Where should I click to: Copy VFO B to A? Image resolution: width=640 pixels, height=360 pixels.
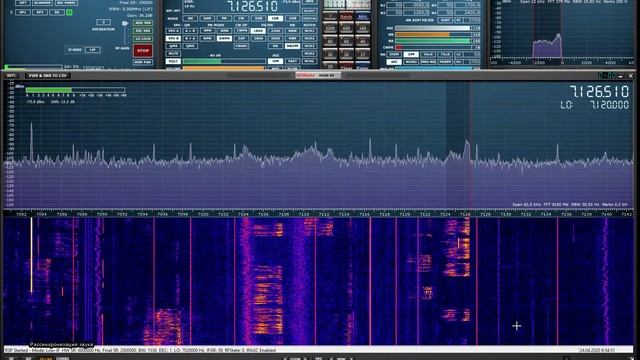pos(190,38)
